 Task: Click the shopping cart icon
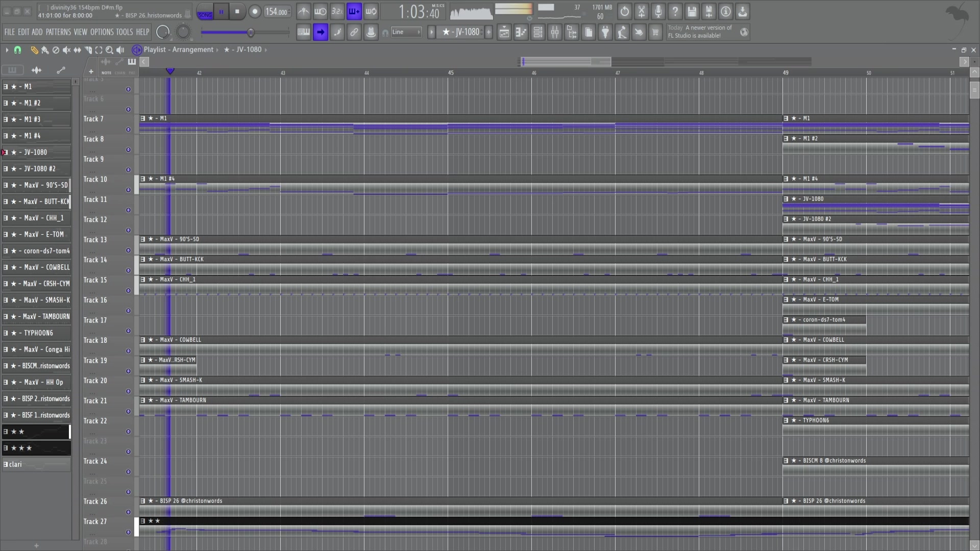(x=655, y=32)
